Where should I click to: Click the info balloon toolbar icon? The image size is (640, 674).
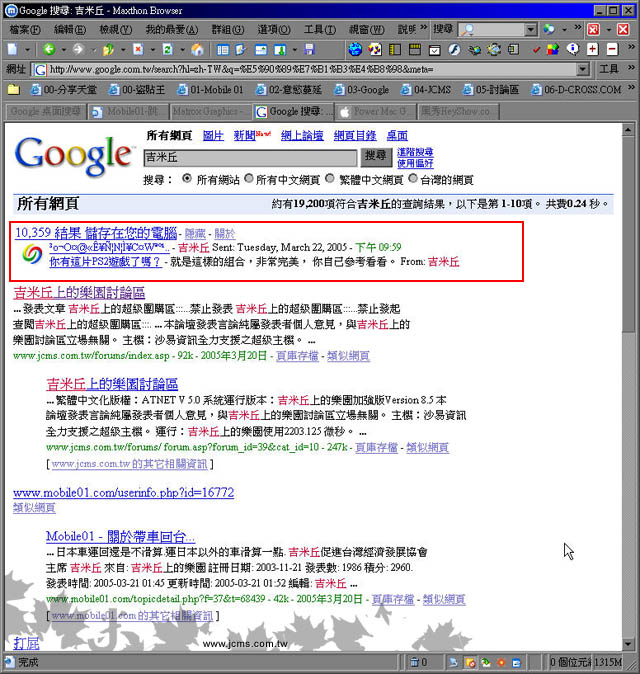pos(573,49)
